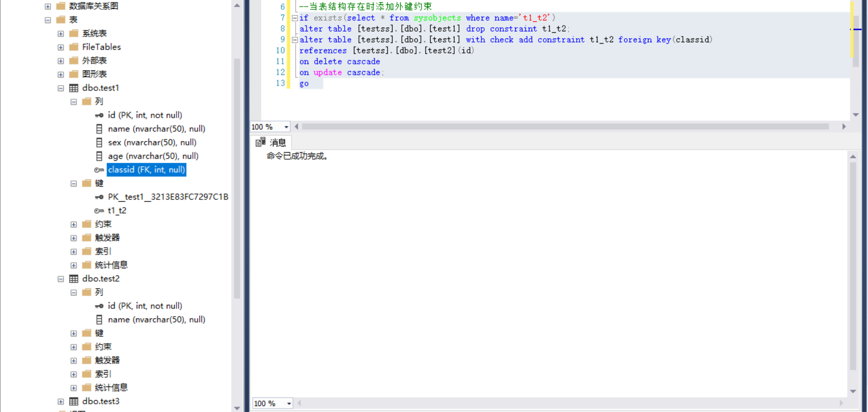Click the query editor horizontal scrollbar
868x412 pixels.
pos(565,126)
